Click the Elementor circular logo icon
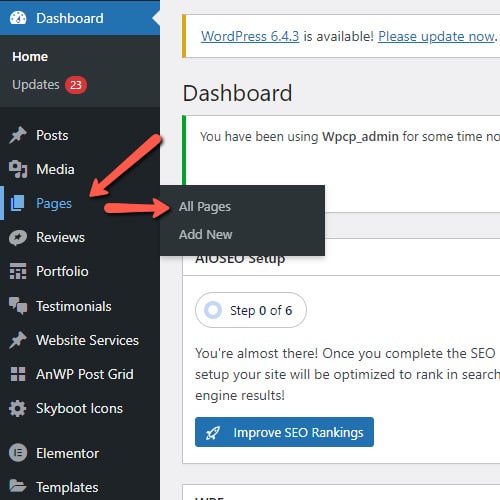Viewport: 500px width, 500px height. [18, 453]
